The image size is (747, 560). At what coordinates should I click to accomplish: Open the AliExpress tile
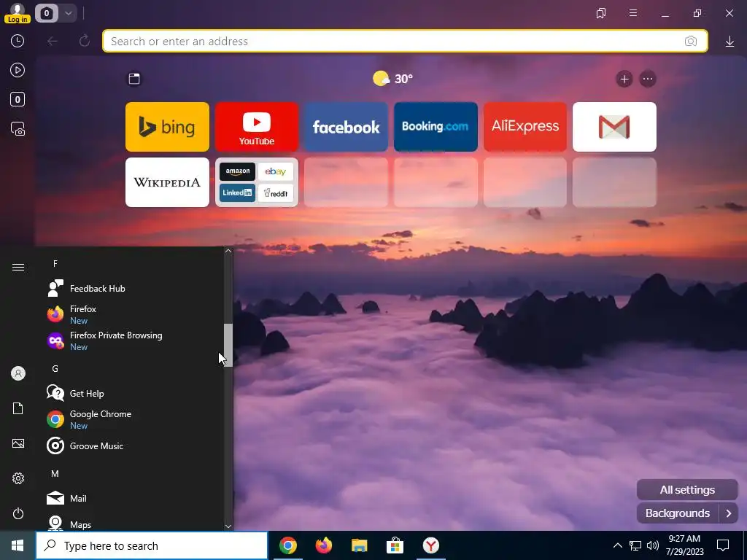tap(525, 127)
